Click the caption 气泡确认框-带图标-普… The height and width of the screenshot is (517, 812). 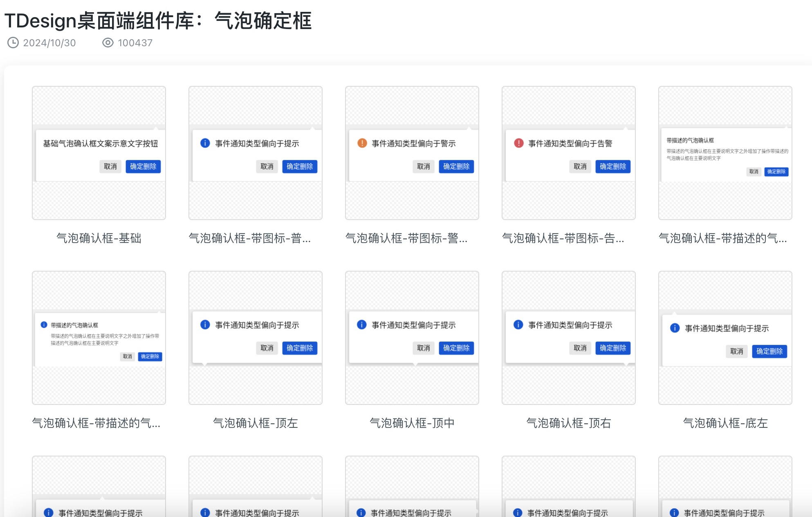pyautogui.click(x=250, y=238)
